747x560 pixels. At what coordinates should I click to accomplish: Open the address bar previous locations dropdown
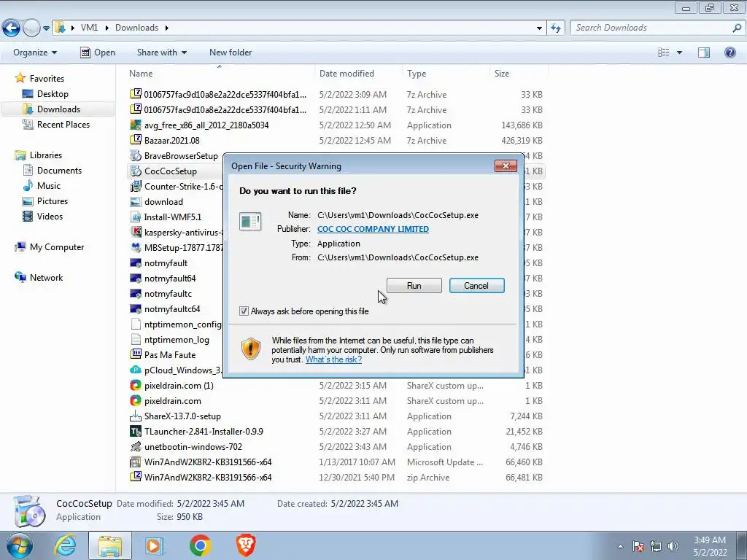point(539,28)
